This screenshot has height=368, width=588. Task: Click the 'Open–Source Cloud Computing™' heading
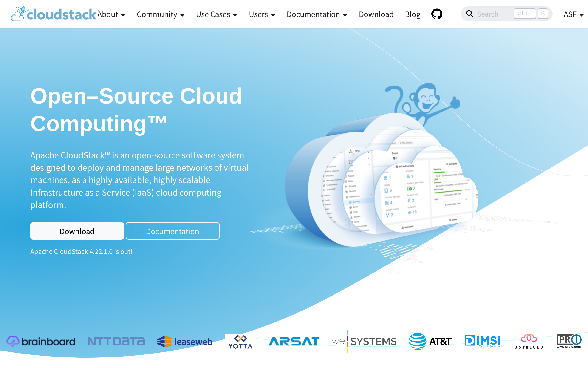(136, 109)
